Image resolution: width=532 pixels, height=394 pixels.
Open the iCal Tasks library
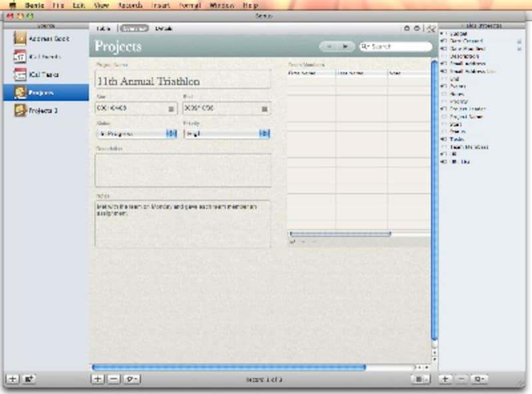click(44, 75)
